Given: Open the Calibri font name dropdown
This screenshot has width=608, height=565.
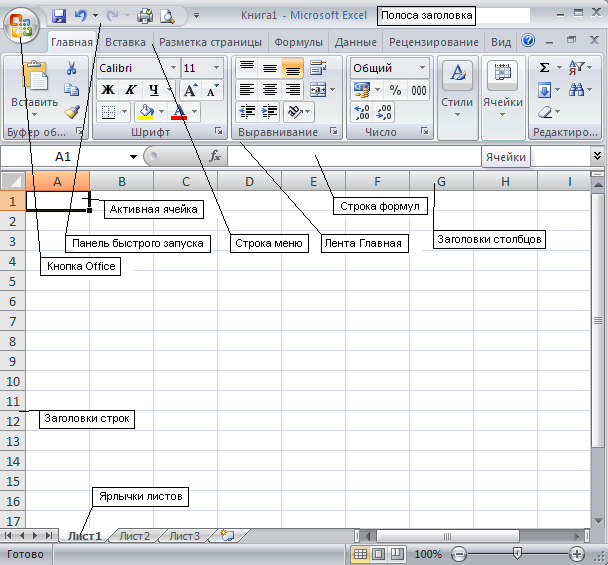Looking at the screenshot, I should (x=174, y=68).
